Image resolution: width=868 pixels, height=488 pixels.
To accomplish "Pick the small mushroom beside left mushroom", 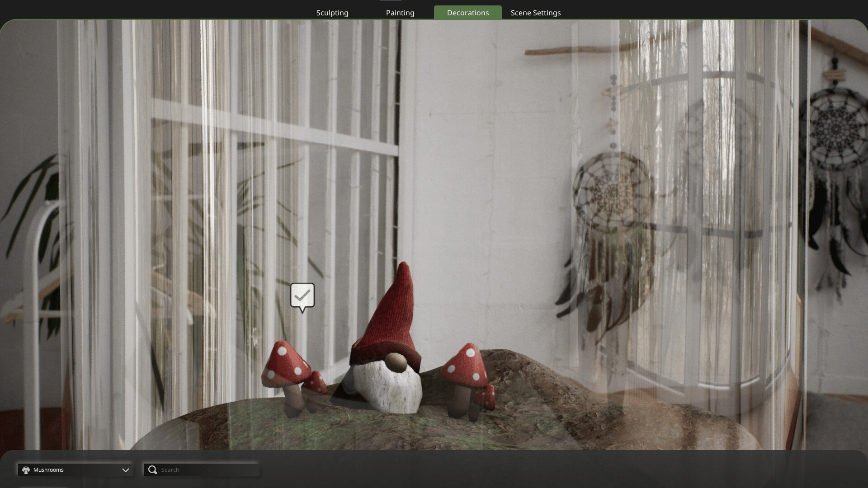I will point(315,383).
